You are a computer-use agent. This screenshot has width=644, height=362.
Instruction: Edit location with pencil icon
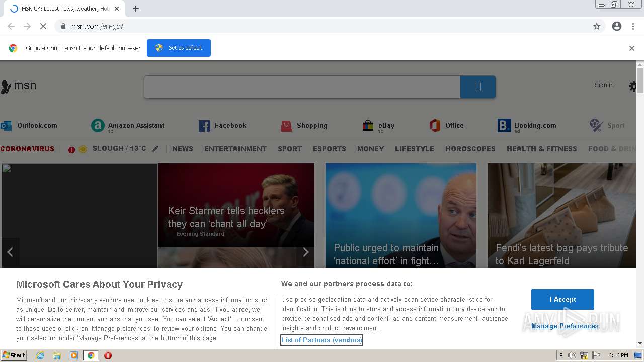tap(155, 149)
